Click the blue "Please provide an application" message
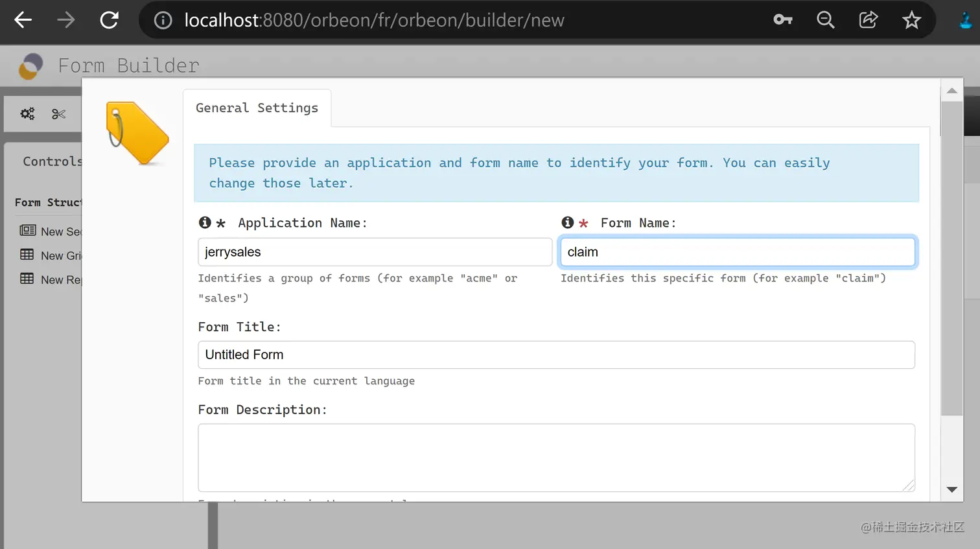 tap(556, 173)
